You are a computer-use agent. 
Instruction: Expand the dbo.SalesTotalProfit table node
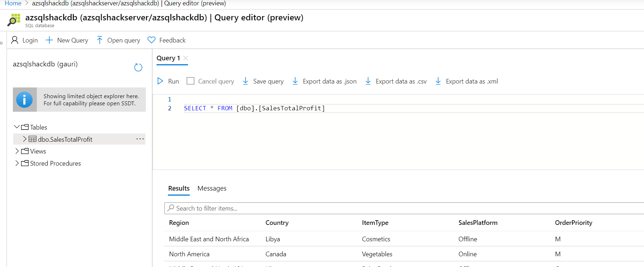(25, 139)
